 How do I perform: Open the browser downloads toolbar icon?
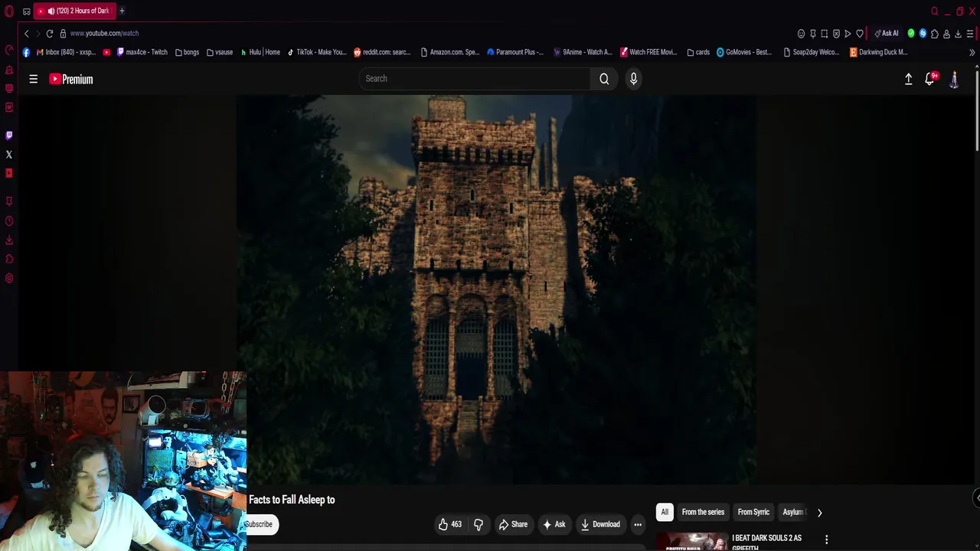click(x=958, y=34)
